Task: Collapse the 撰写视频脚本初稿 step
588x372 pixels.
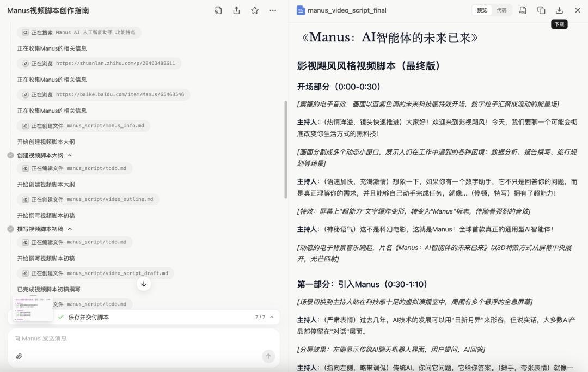Action: tap(70, 229)
